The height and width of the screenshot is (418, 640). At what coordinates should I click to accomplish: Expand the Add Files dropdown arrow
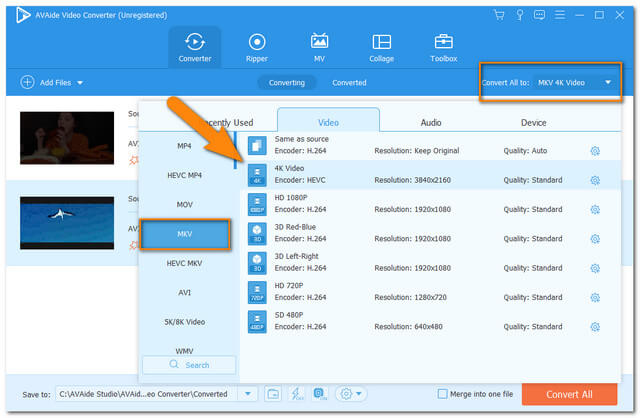pos(80,83)
